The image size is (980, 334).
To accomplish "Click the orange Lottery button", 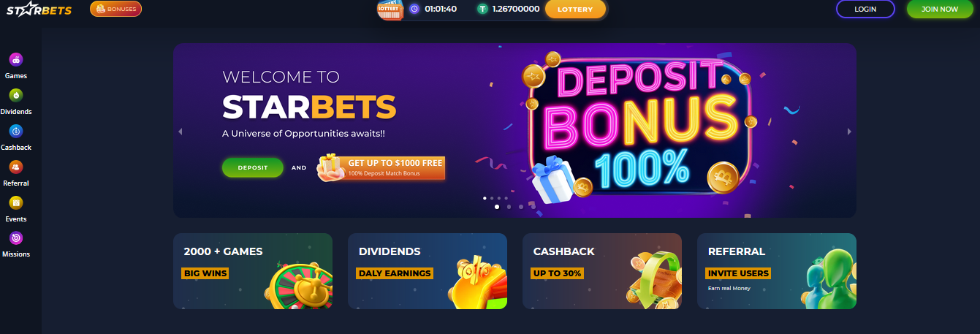I will point(575,10).
